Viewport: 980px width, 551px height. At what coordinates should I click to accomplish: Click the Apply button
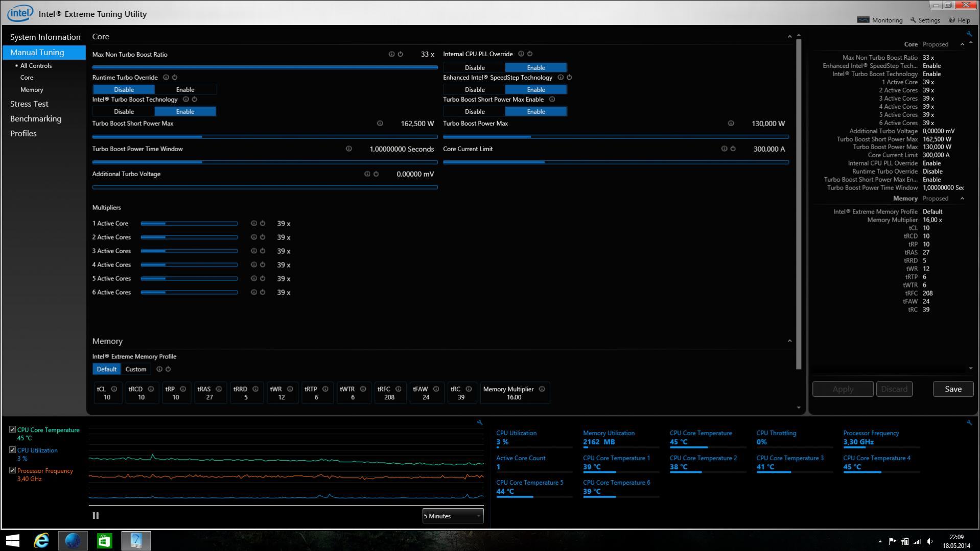point(843,390)
